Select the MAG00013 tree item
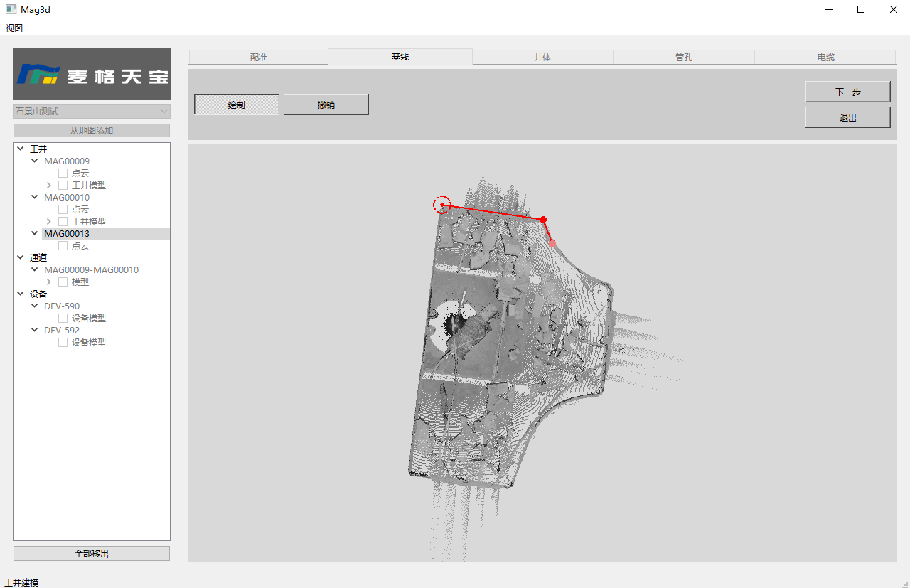This screenshot has height=588, width=910. click(x=67, y=234)
